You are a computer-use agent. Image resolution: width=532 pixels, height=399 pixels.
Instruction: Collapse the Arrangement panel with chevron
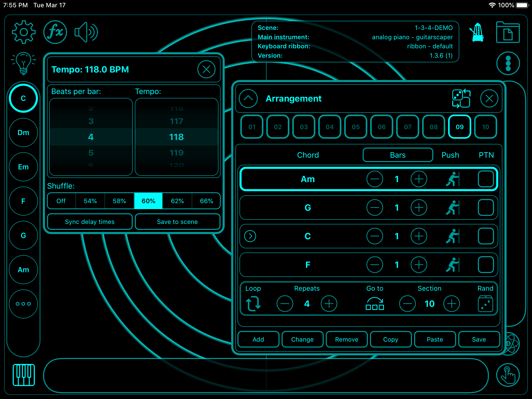coord(248,98)
